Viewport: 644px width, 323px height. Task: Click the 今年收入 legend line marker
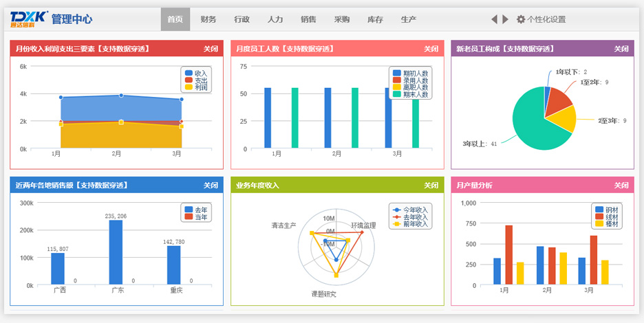[x=396, y=210]
